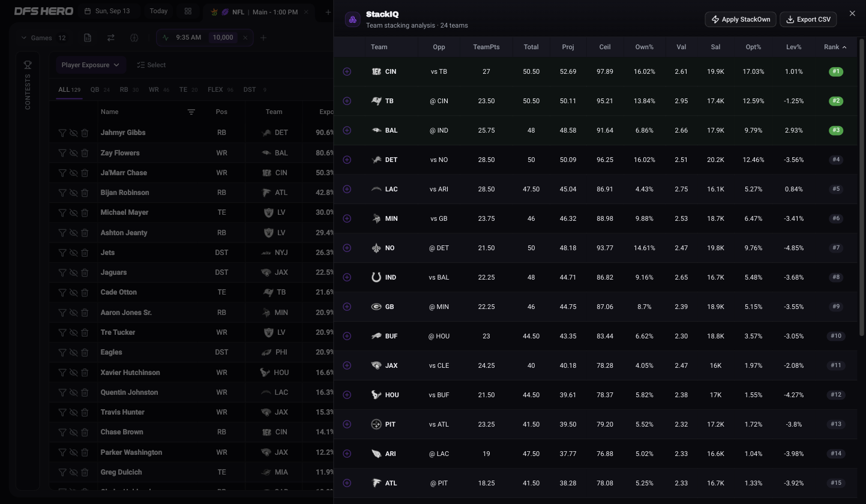Toggle eye icon for Ashton Jeanty
Screen dimensions: 866x504
coord(73,233)
